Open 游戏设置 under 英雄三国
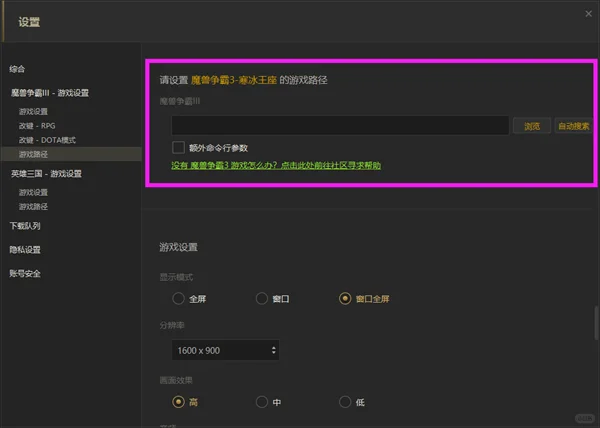Screen dimensions: 600x428 33,192
